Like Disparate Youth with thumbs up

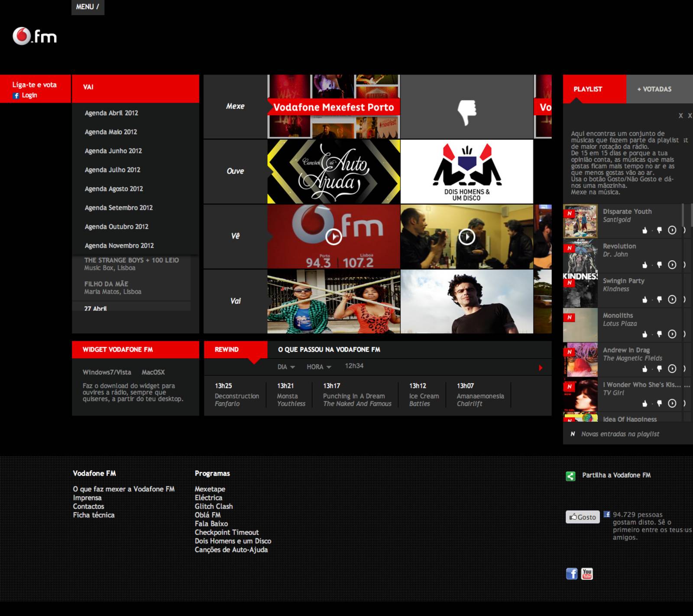click(x=645, y=230)
